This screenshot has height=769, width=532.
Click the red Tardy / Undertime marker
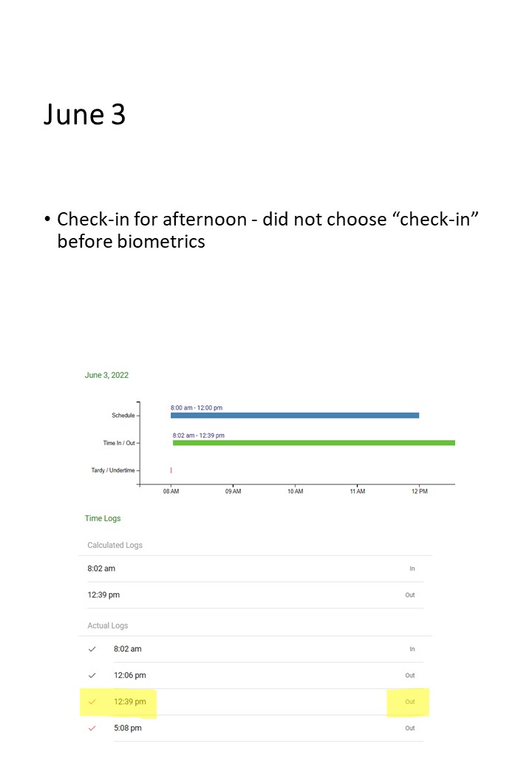(171, 470)
